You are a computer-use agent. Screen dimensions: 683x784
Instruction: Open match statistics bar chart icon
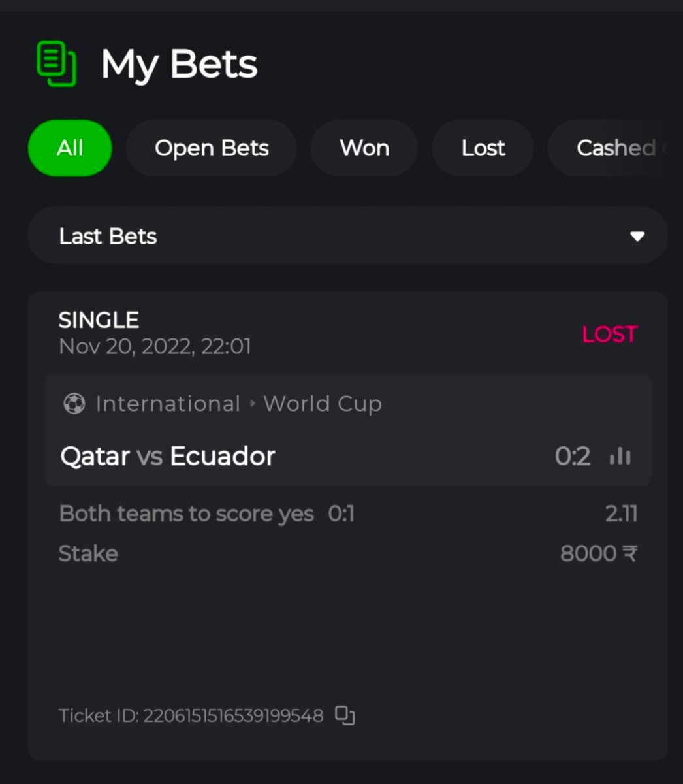620,456
